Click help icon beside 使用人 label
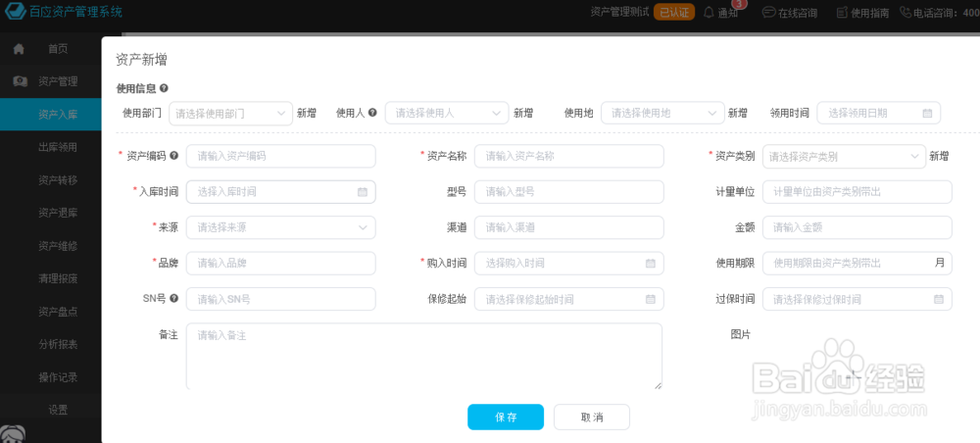 tap(372, 113)
